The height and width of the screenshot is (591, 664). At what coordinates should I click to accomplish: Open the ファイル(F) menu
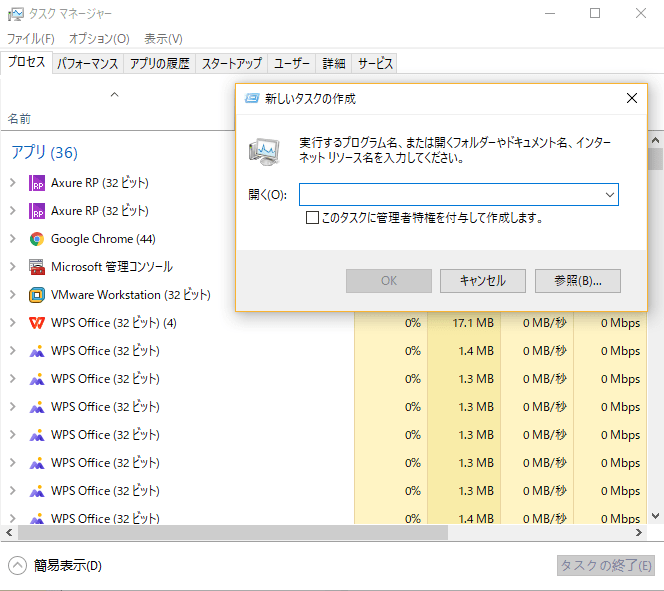pyautogui.click(x=31, y=39)
